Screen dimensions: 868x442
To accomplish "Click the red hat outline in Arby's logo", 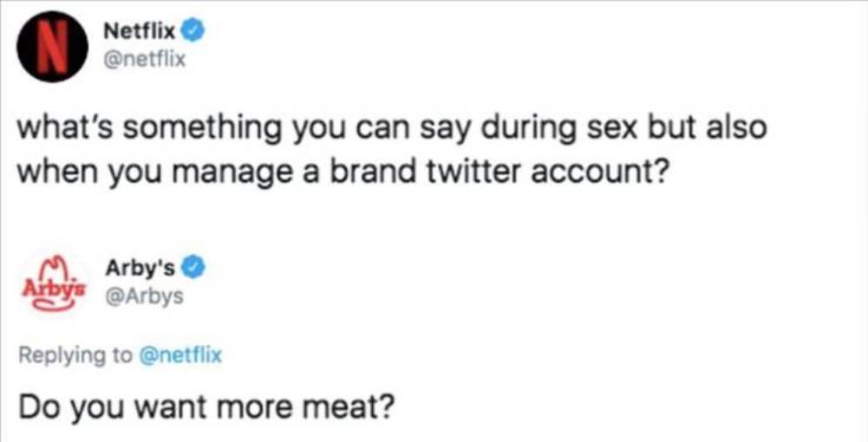I will (55, 263).
